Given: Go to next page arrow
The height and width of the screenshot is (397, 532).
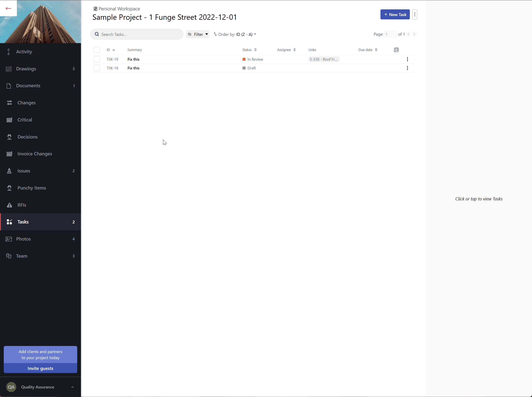Looking at the screenshot, I should pyautogui.click(x=414, y=34).
